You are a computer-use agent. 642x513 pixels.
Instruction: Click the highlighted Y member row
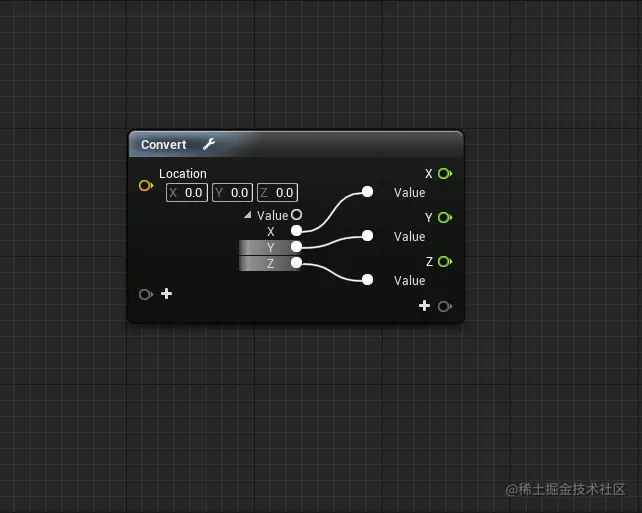coord(269,247)
